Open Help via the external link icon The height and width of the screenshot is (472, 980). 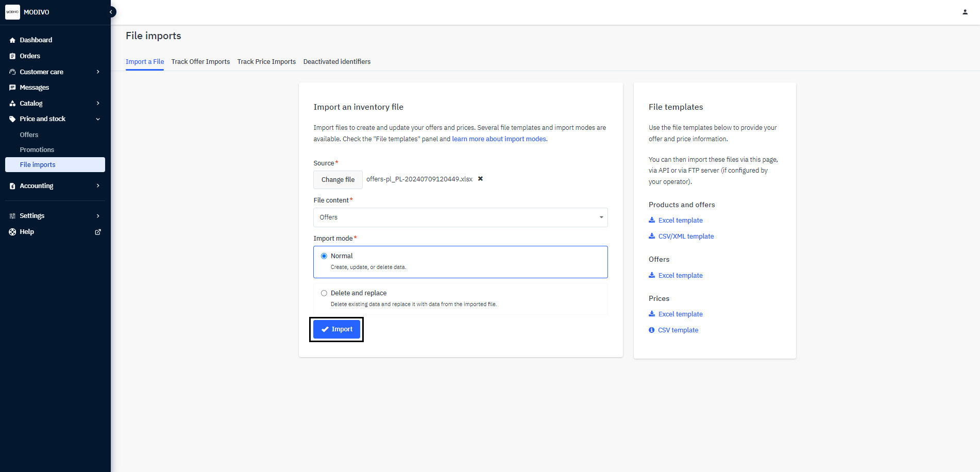click(98, 232)
